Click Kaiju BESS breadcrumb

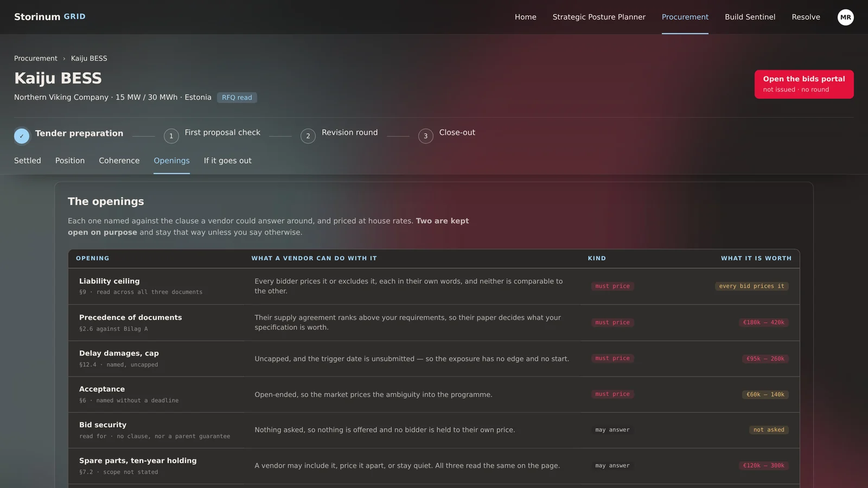coord(89,59)
